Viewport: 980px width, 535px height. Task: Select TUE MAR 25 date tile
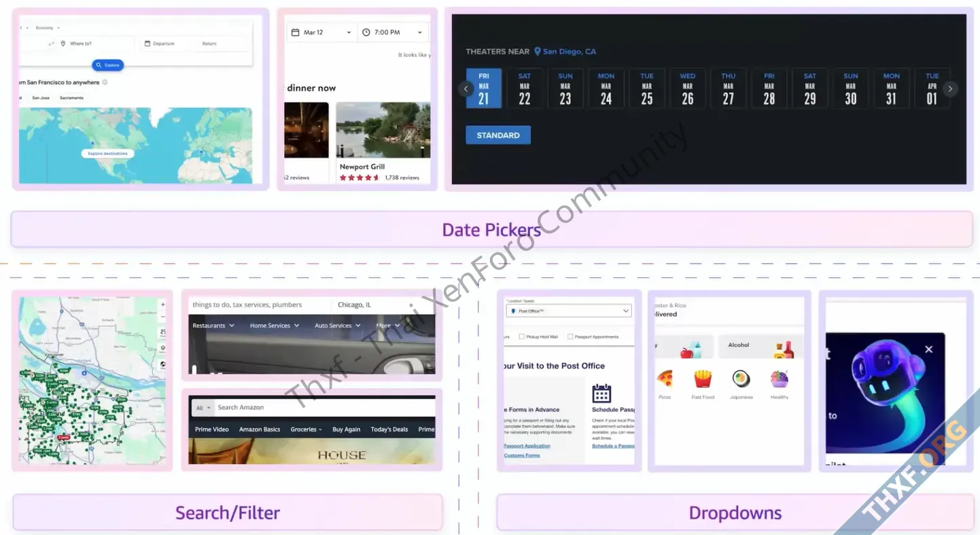pyautogui.click(x=647, y=88)
